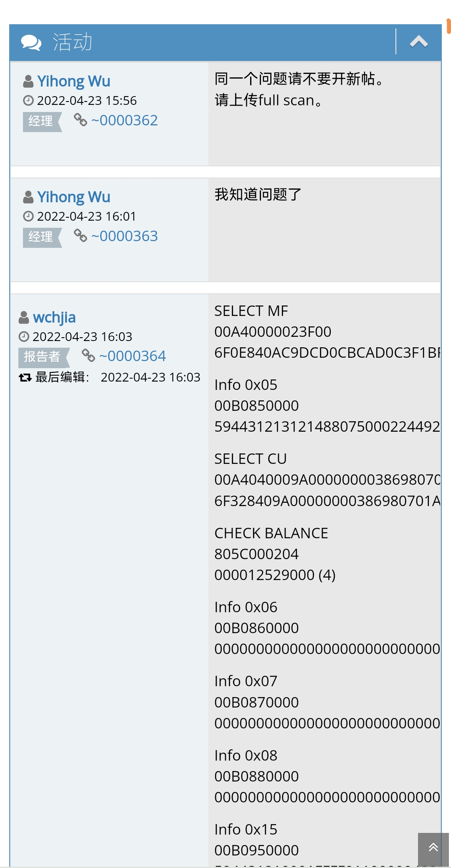Click the retweet icon beside 最后编辑

25,377
